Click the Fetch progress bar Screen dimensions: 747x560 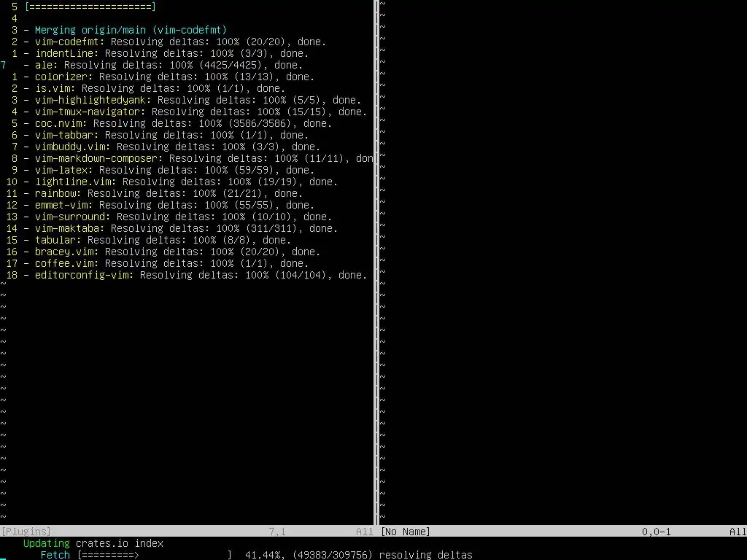(x=155, y=555)
